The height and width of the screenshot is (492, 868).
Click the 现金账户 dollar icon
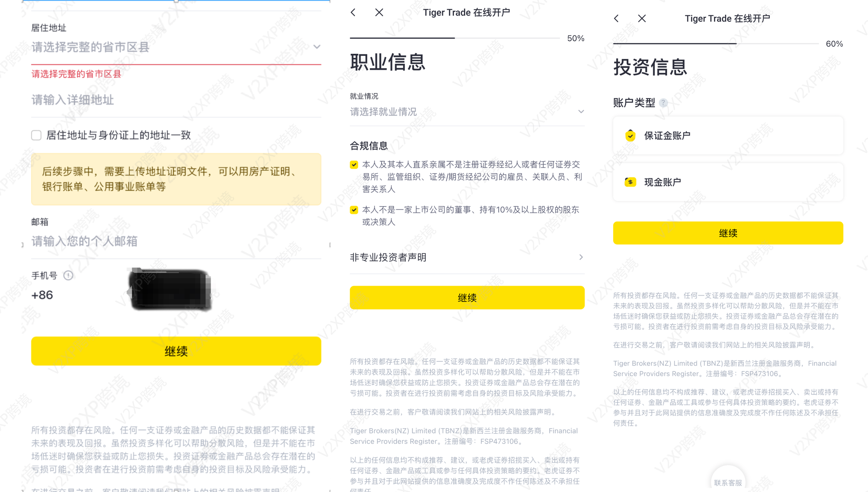click(x=631, y=182)
